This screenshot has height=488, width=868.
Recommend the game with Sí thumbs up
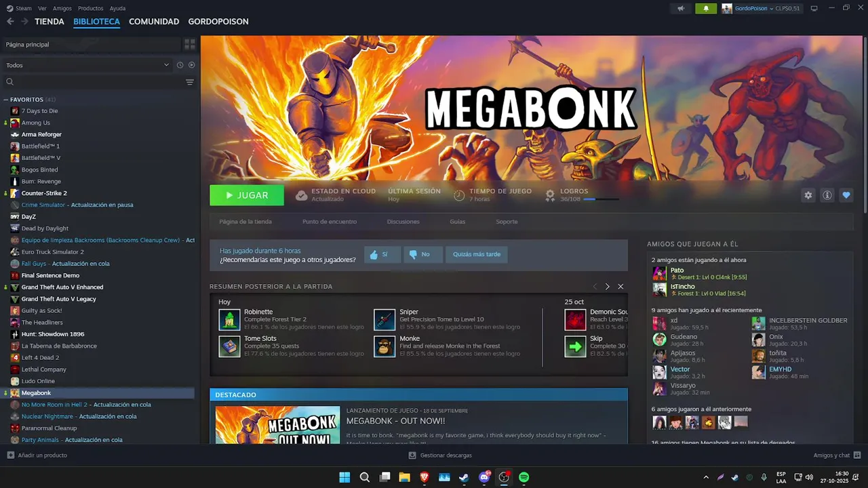pyautogui.click(x=382, y=255)
